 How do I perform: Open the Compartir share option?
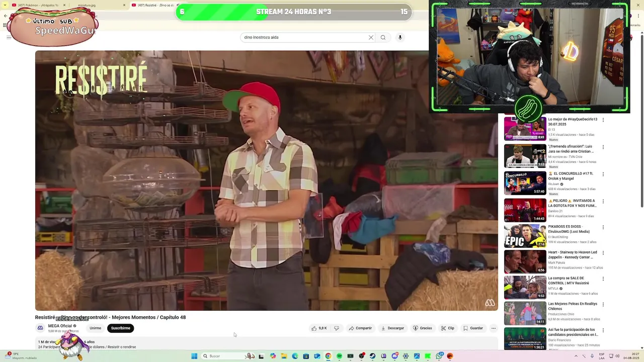click(x=360, y=328)
